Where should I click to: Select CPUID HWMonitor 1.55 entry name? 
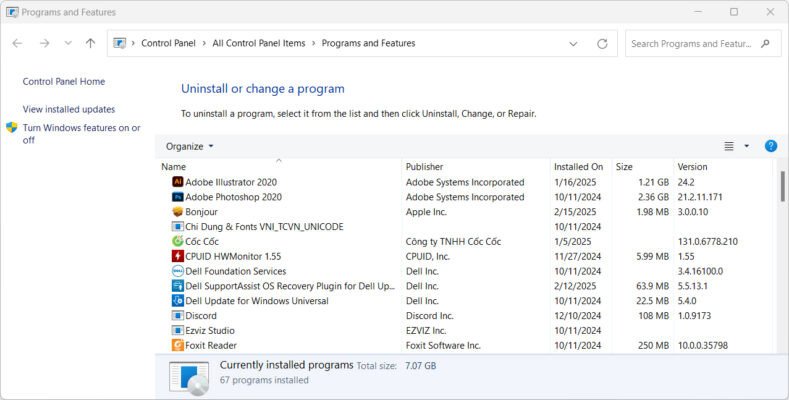tap(233, 256)
